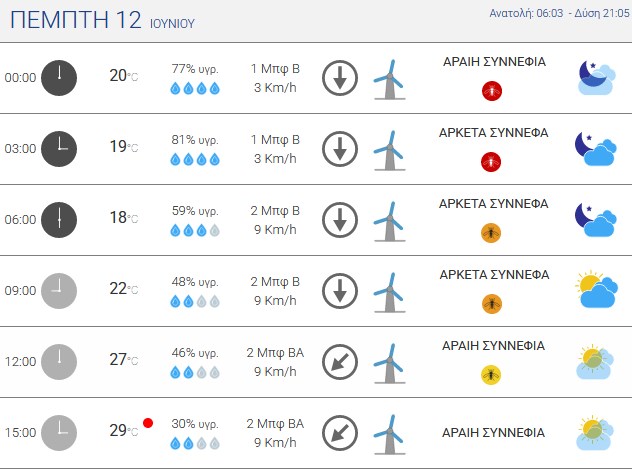The width and height of the screenshot is (632, 473).
Task: Click the humidity droplets under 30% υγρ.
Action: pyautogui.click(x=195, y=444)
